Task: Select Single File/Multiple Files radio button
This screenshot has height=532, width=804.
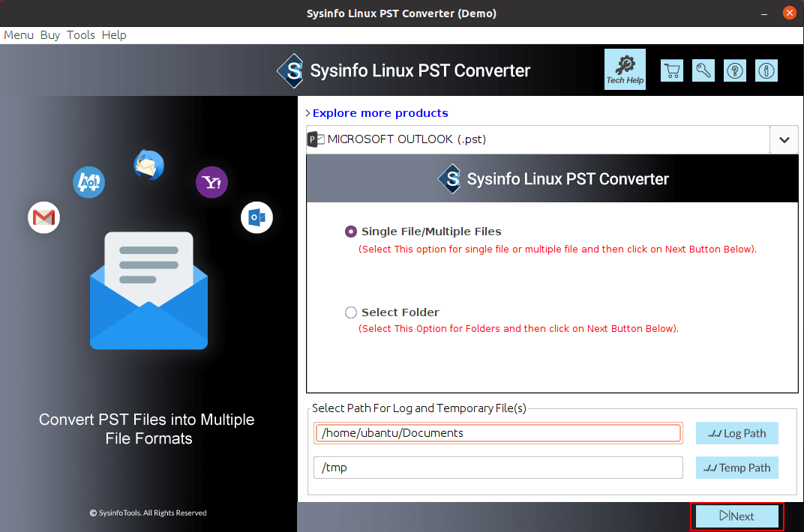Action: click(351, 232)
